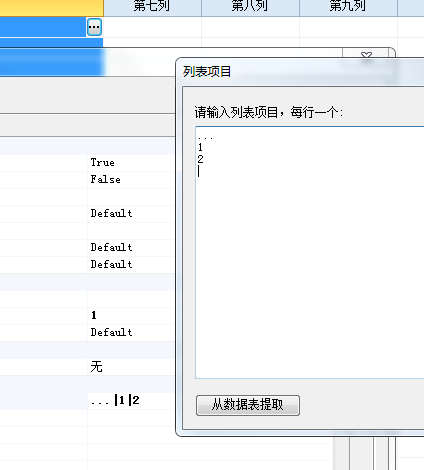424x470 pixels.
Task: Click the bold 1 property value
Action: tap(94, 315)
